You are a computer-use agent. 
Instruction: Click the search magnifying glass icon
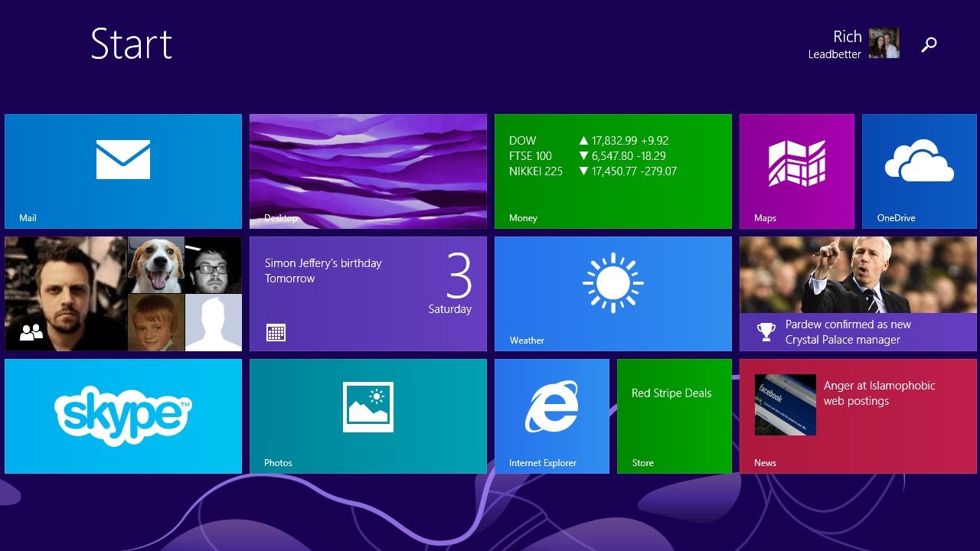(x=929, y=44)
